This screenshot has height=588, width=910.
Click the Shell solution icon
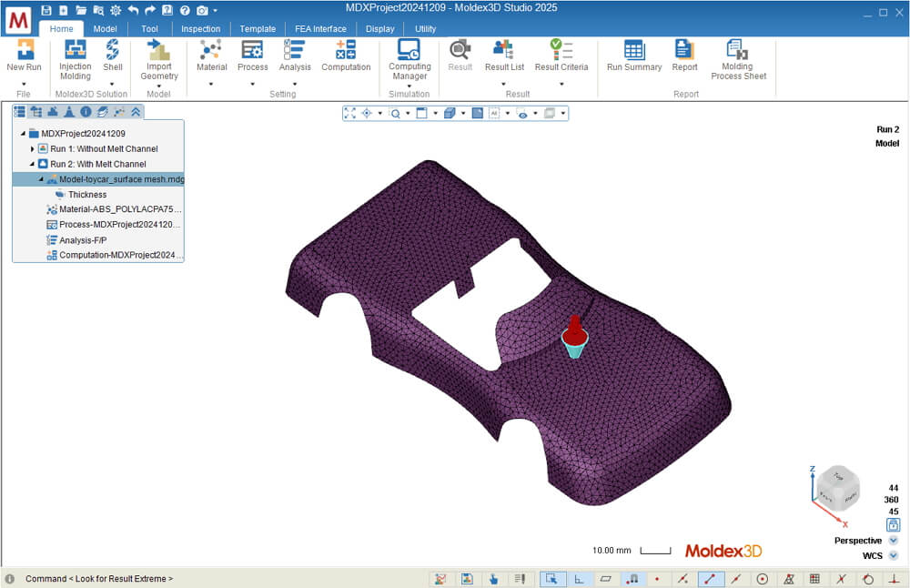click(x=113, y=50)
